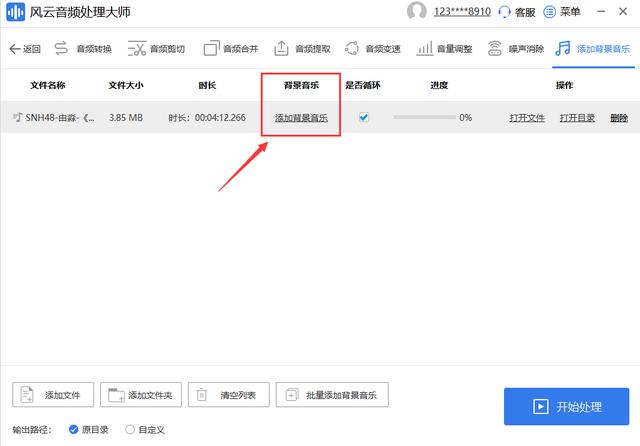Click the 音频合并 merge icon
Viewport: 640px width, 446px height.
pos(211,48)
